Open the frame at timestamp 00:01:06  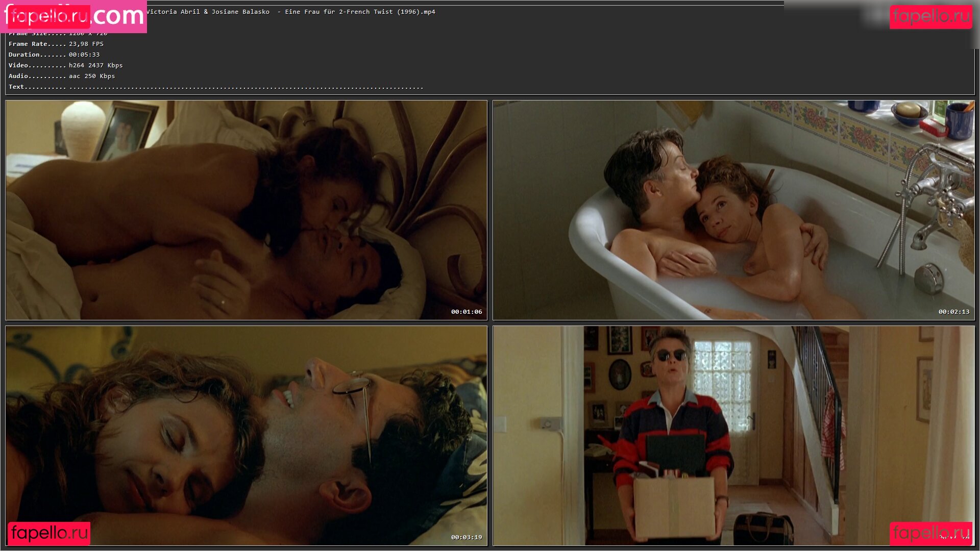click(x=247, y=210)
